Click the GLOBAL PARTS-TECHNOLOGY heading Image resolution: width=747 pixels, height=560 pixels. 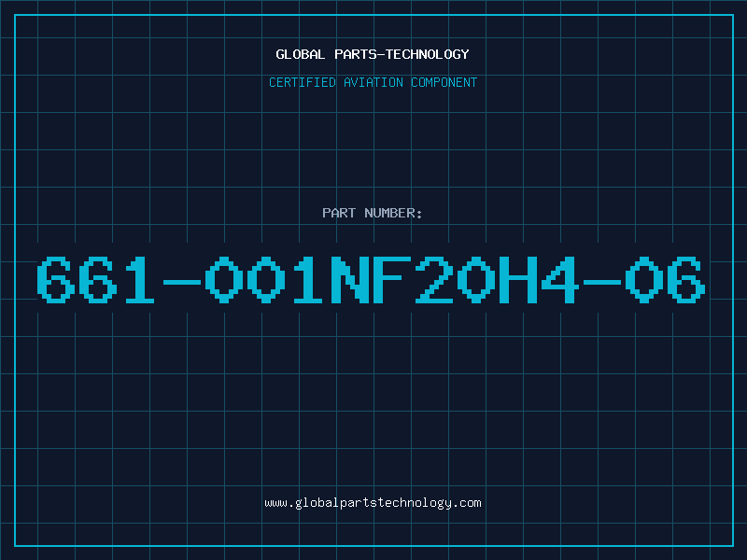click(x=373, y=54)
